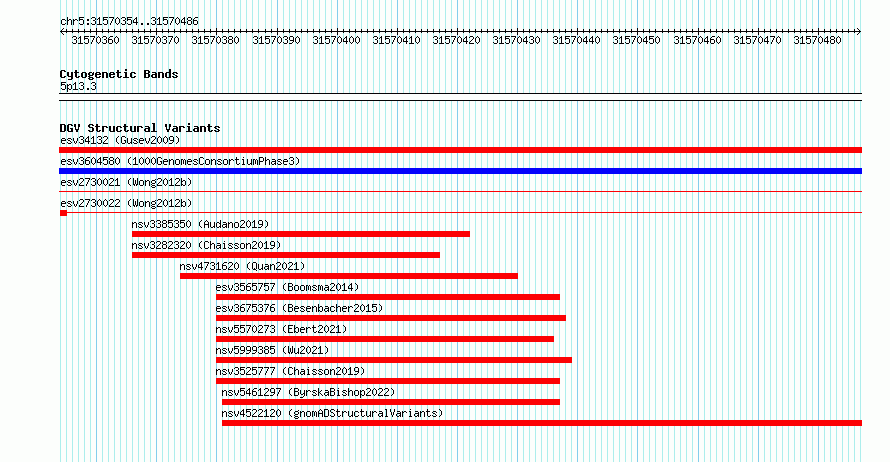
Task: Click nsv5570273 (Ebert2021) label
Action: coord(282,329)
